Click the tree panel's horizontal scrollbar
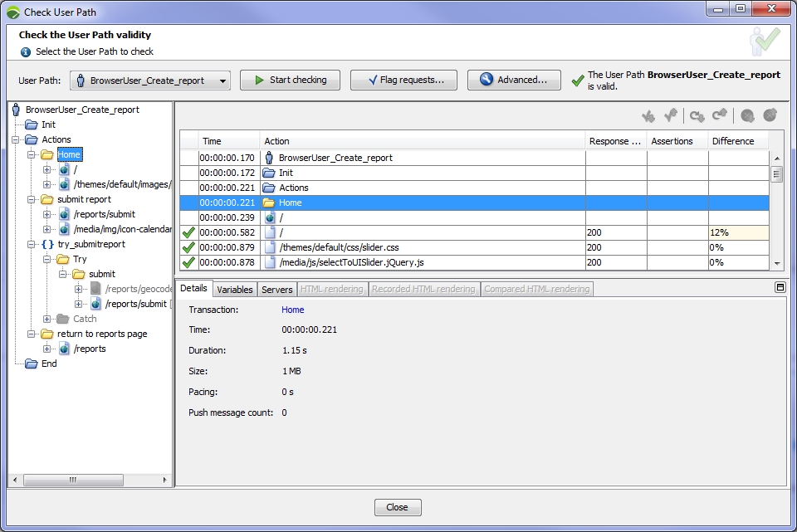This screenshot has height=532, width=797. pos(73,480)
